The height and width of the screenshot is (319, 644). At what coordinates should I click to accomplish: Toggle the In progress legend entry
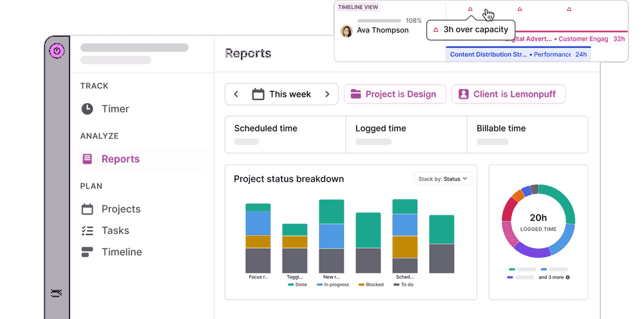(333, 284)
